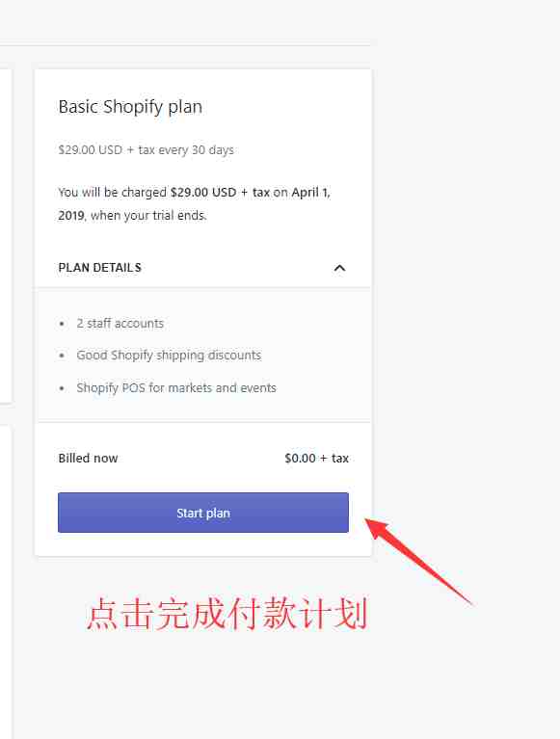Click the Billed now label
This screenshot has height=739, width=560.
[x=88, y=458]
